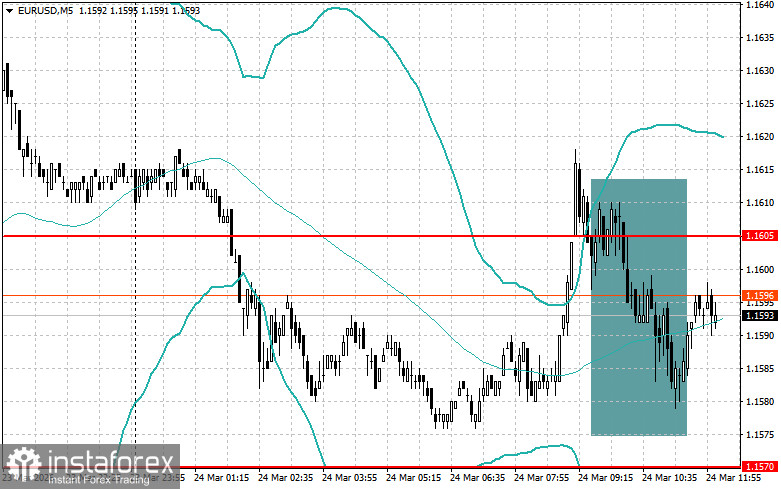Click the 24 Mar 06:35 time label
This screenshot has width=781, height=489.
477,478
